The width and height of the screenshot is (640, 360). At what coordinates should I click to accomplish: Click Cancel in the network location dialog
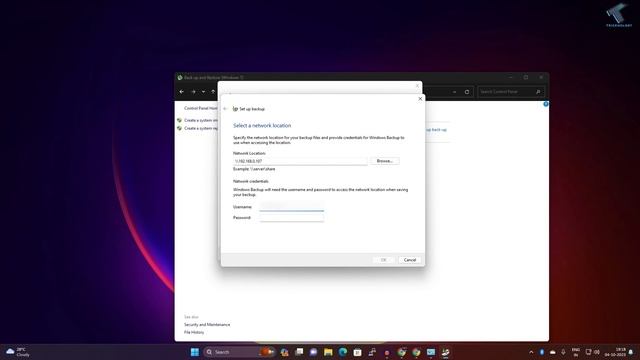[409, 260]
